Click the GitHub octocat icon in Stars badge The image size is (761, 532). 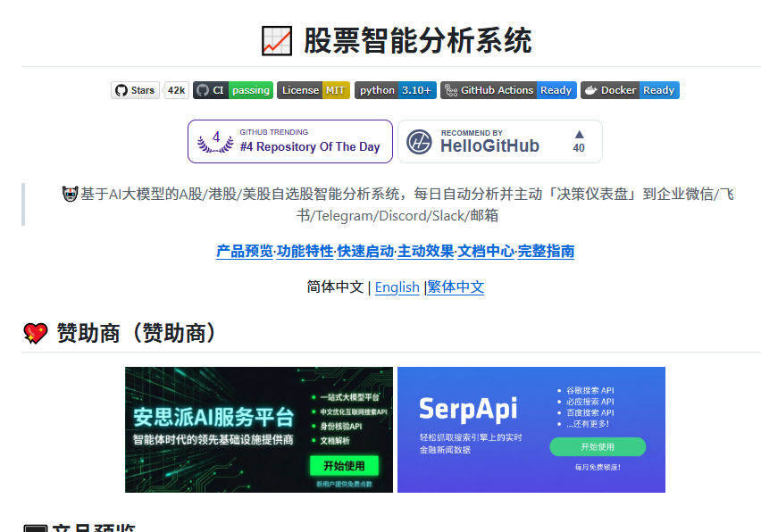click(121, 90)
